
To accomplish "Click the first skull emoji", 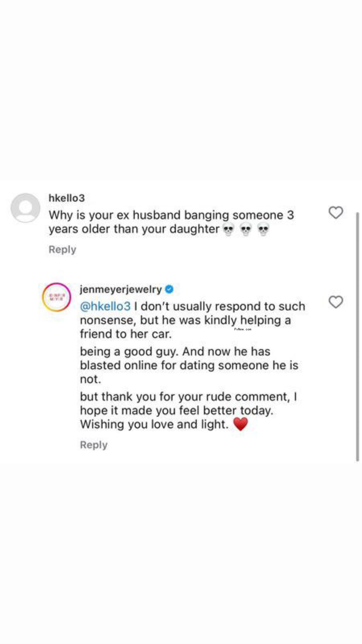I will point(228,229).
